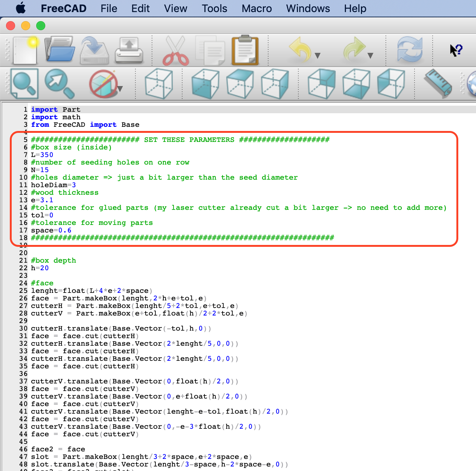
Task: Open the Windows menu
Action: (x=308, y=8)
